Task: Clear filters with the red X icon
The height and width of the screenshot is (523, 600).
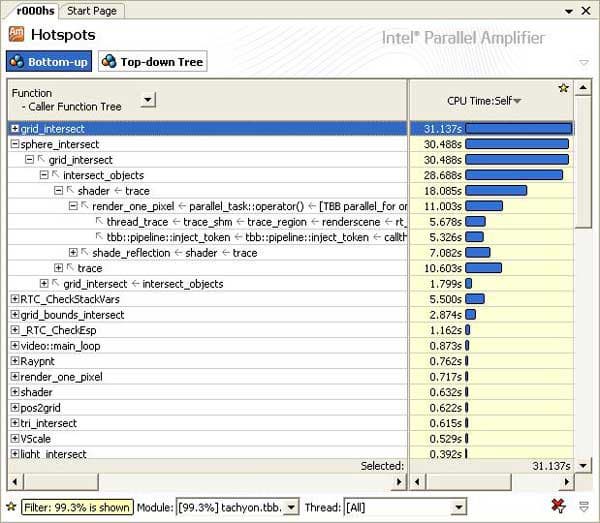Action: coord(558,507)
